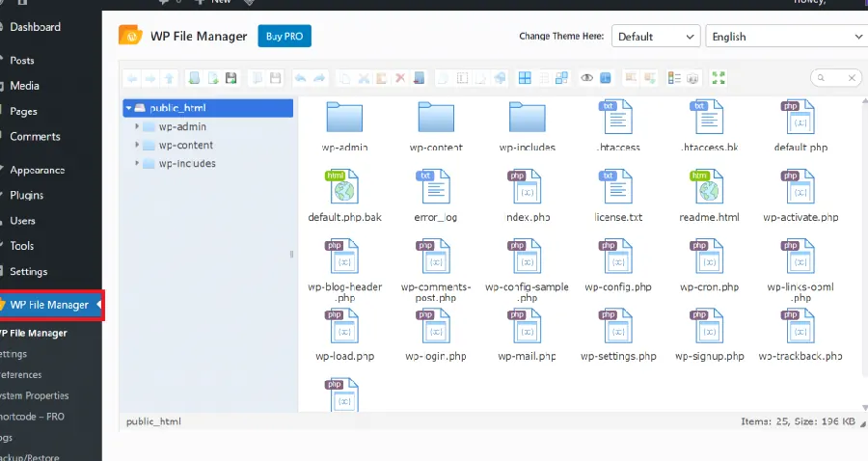Viewport: 868px width, 461px height.
Task: Select the wp-config.php file
Action: pos(618,265)
